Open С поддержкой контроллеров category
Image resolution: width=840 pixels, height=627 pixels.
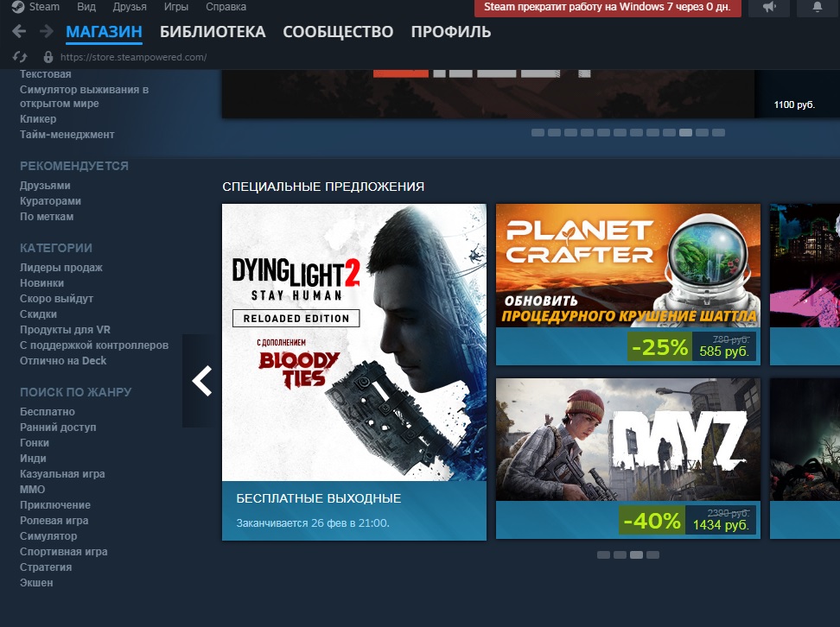(x=93, y=345)
